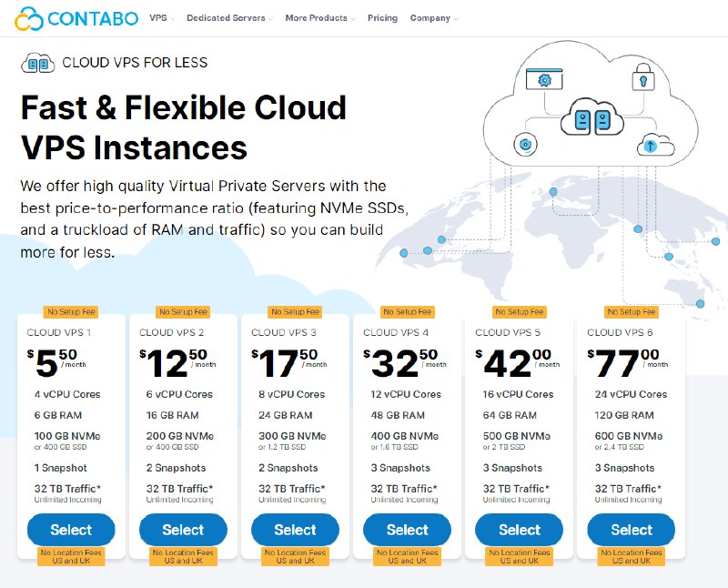Click the "CLOUD VPS 3" card title
Image resolution: width=728 pixels, height=588 pixels.
click(284, 332)
